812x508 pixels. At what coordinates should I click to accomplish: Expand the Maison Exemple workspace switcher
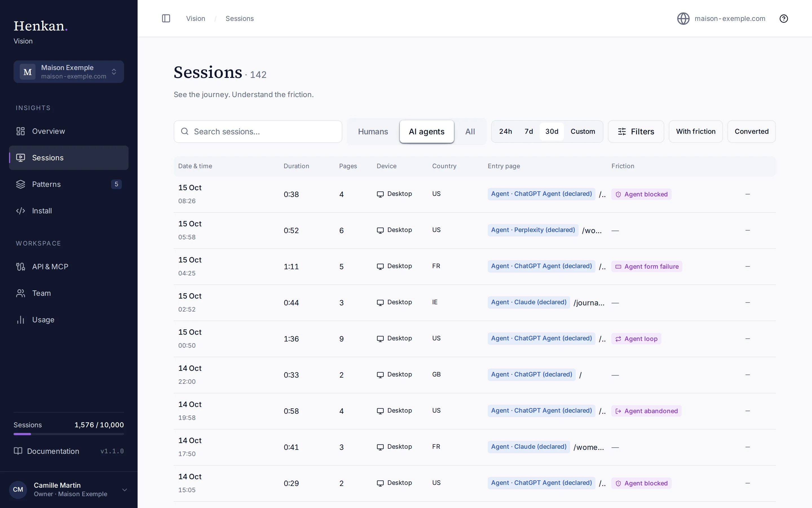tap(69, 72)
